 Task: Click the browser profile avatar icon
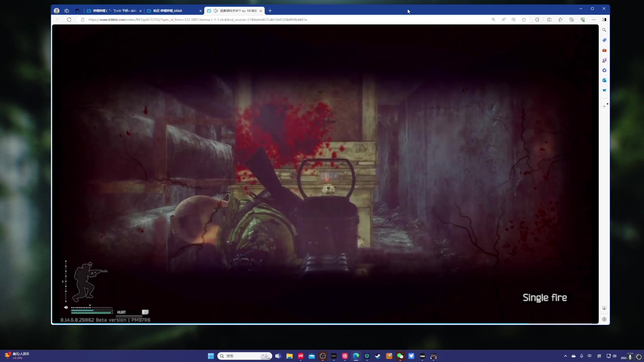[57, 11]
